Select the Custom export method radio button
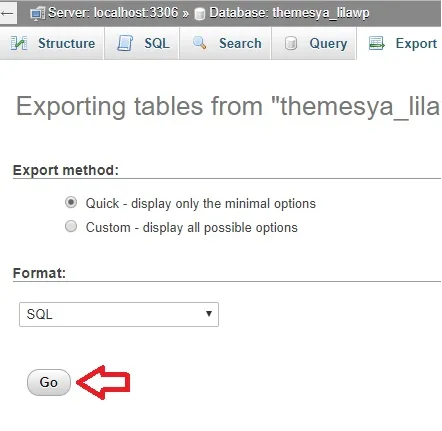442x431 pixels. click(71, 226)
